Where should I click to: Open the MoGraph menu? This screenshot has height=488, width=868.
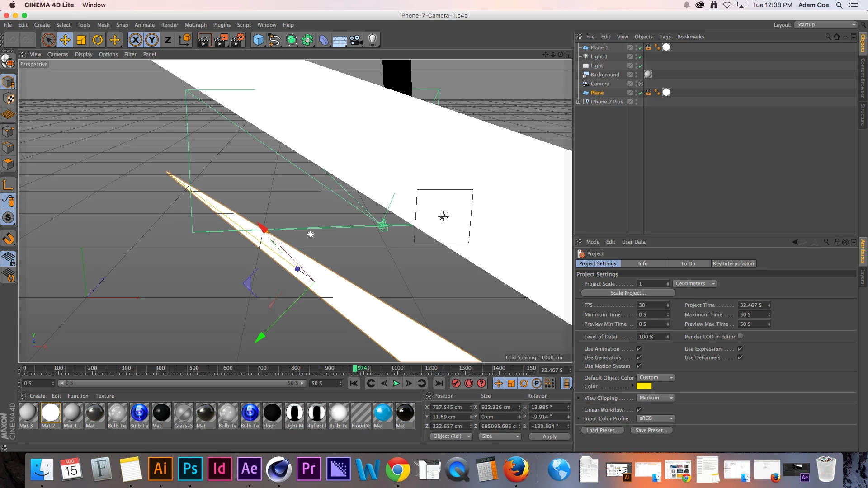pyautogui.click(x=195, y=25)
